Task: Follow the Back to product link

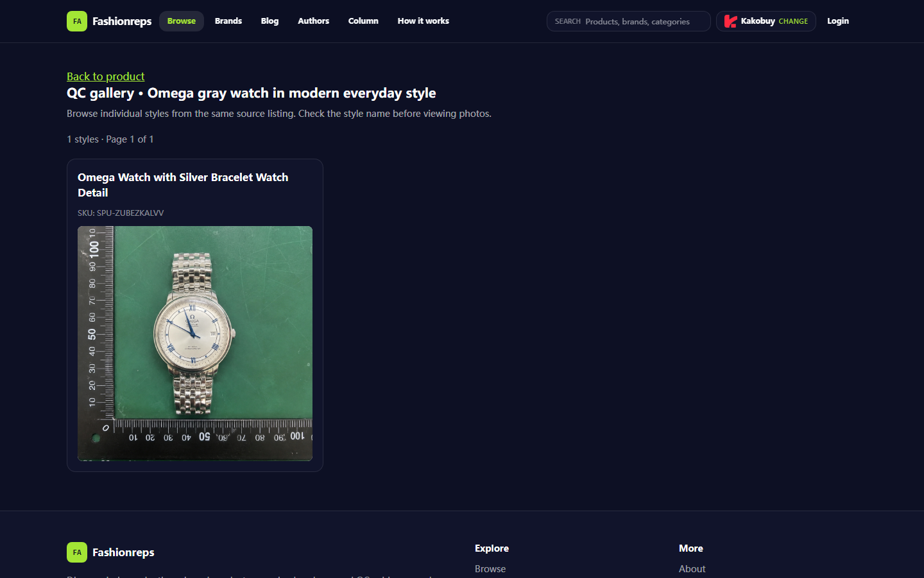Action: click(x=106, y=76)
